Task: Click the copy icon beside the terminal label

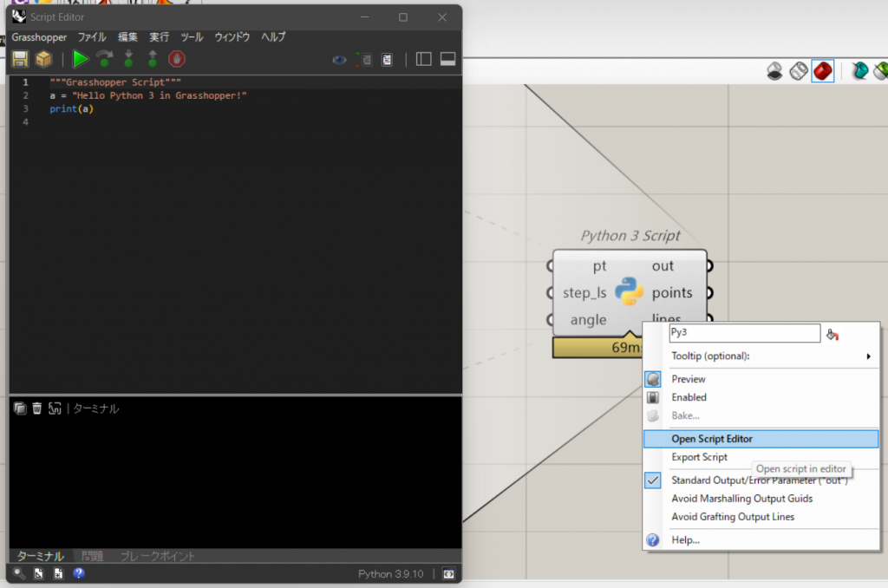Action: [19, 408]
